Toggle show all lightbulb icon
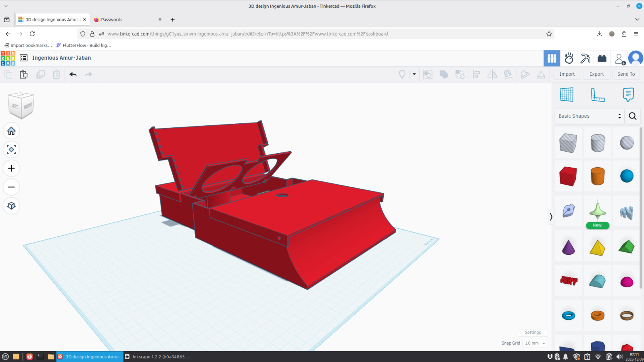Screen dimensions: 644x362 (x=402, y=74)
